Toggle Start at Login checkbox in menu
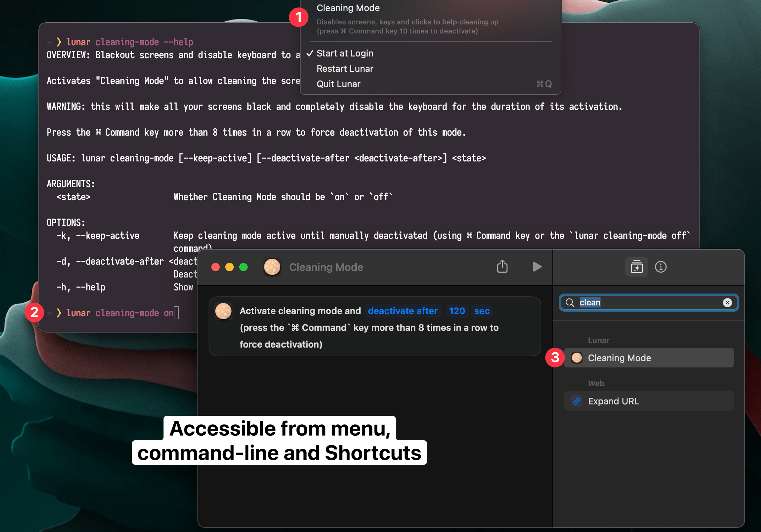 point(345,53)
